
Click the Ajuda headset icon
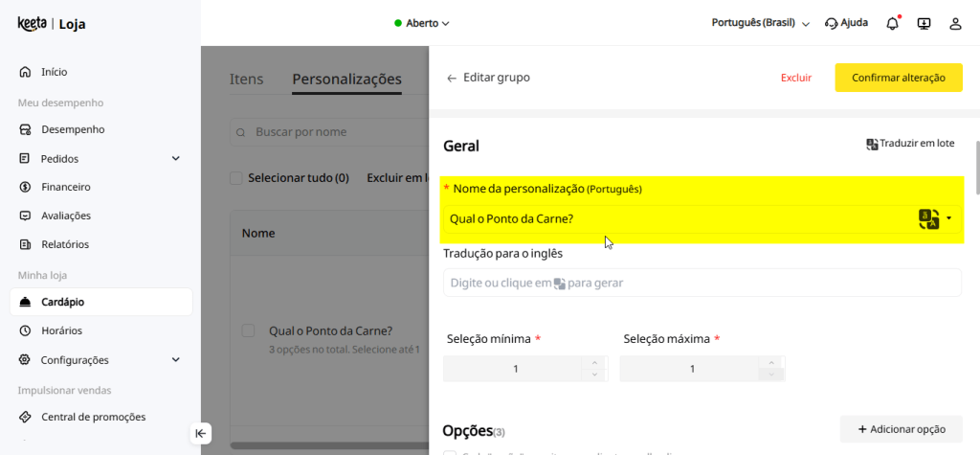pyautogui.click(x=831, y=23)
